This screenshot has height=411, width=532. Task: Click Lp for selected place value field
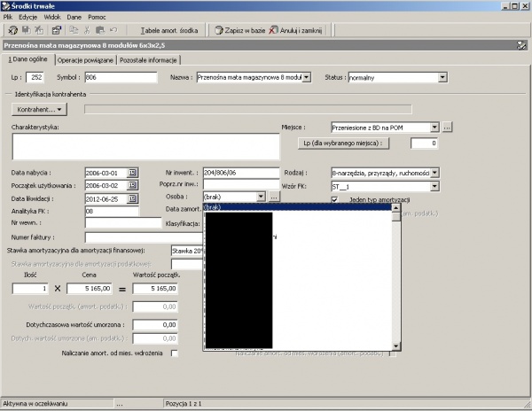point(424,143)
